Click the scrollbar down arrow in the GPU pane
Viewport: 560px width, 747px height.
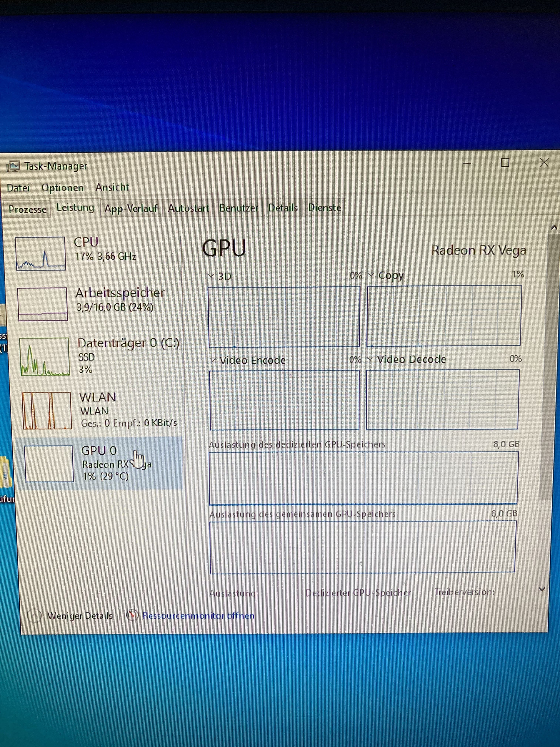[542, 589]
